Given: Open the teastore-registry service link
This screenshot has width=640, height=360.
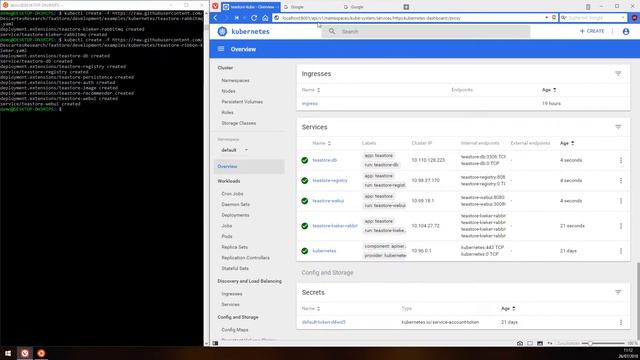Looking at the screenshot, I should (x=330, y=180).
